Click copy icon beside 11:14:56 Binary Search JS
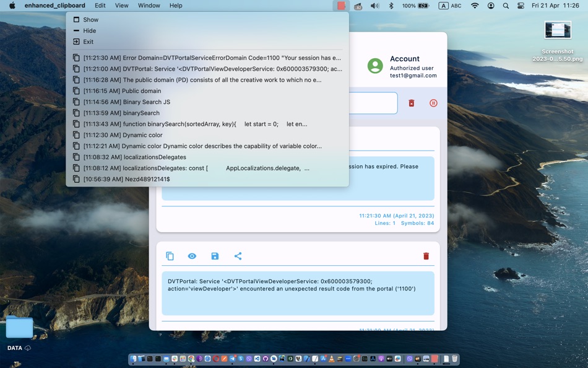This screenshot has width=588, height=368. (x=76, y=102)
